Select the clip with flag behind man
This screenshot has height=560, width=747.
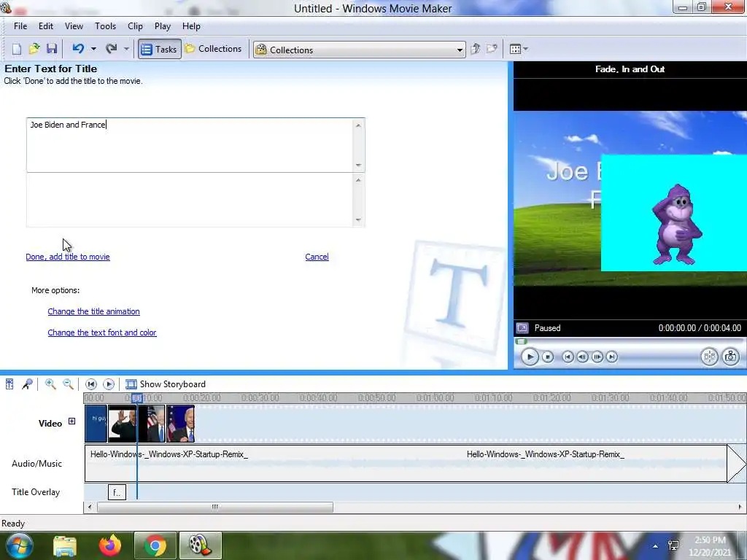click(x=152, y=424)
